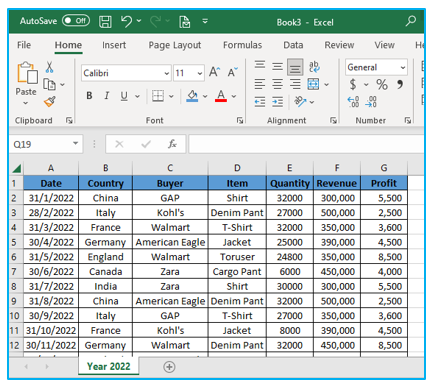Image resolution: width=433 pixels, height=388 pixels.
Task: Click the Paste clipboard icon
Action: tap(27, 72)
